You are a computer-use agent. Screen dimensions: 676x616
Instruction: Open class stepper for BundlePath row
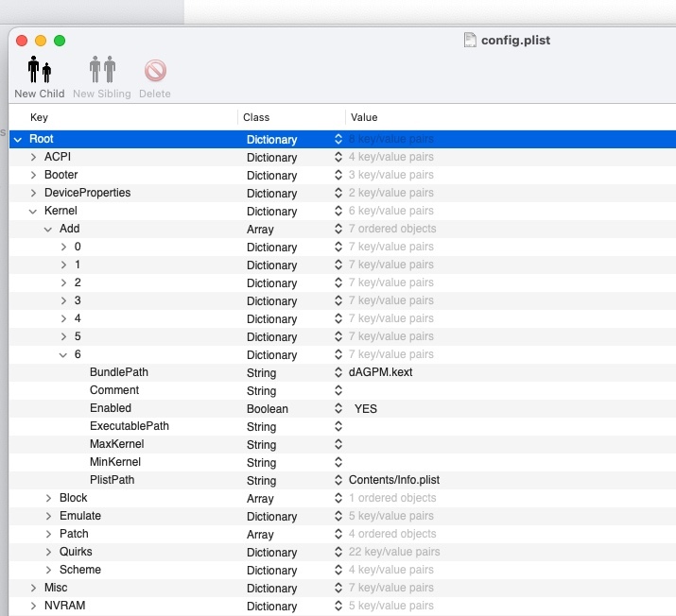tap(338, 373)
